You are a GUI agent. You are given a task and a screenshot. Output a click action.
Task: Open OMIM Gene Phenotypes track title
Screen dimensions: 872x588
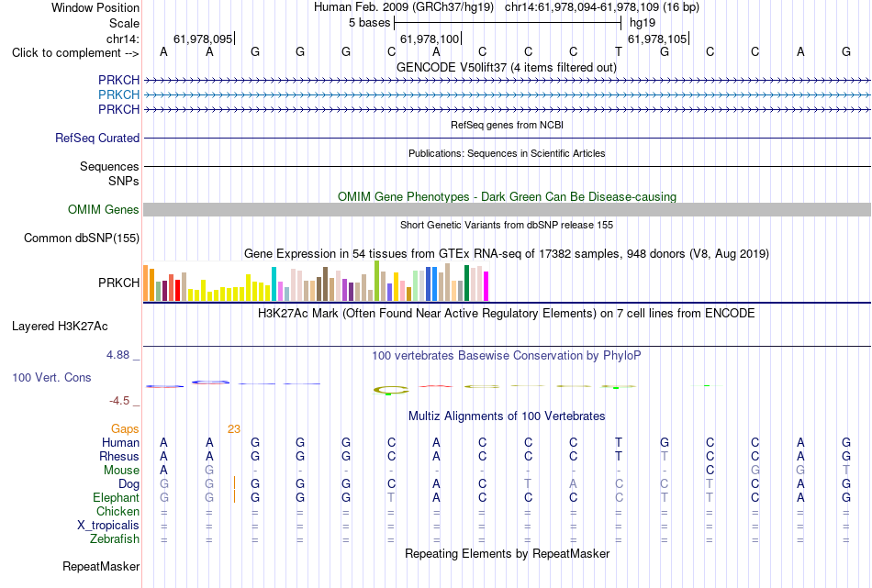(507, 196)
